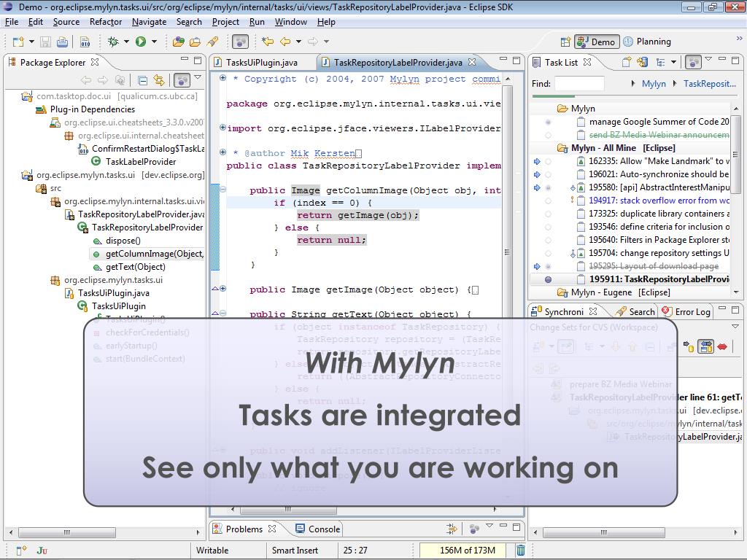Collapse all in Package Explorer toolbar

tap(142, 80)
